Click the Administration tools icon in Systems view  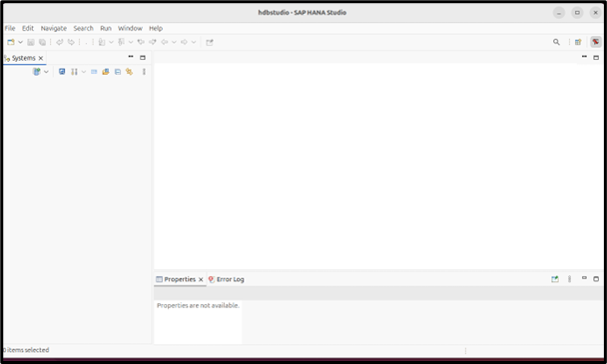click(74, 72)
